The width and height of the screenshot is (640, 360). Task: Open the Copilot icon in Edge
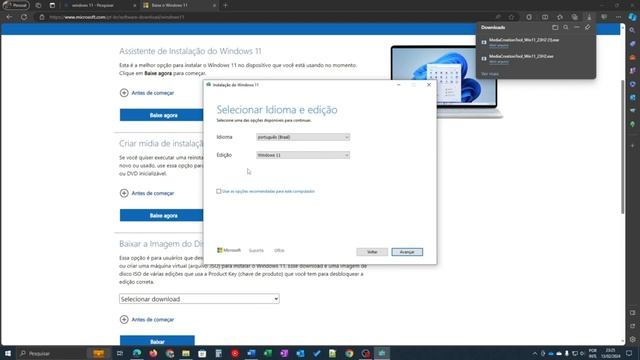(x=632, y=17)
